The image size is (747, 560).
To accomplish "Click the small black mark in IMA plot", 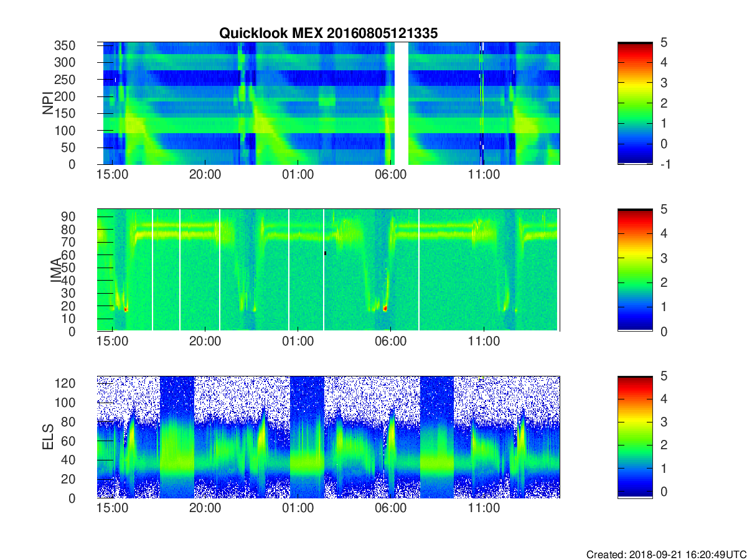I will [325, 253].
